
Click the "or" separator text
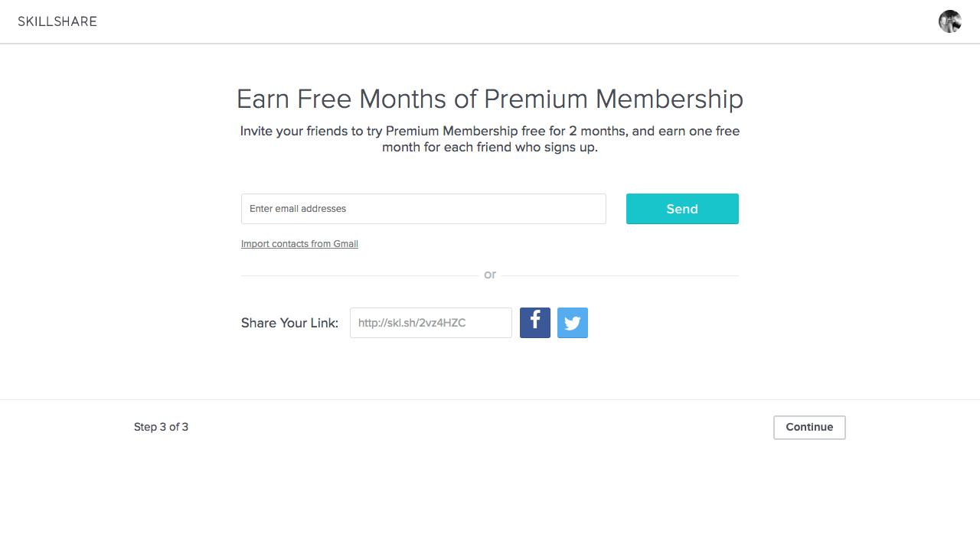490,275
